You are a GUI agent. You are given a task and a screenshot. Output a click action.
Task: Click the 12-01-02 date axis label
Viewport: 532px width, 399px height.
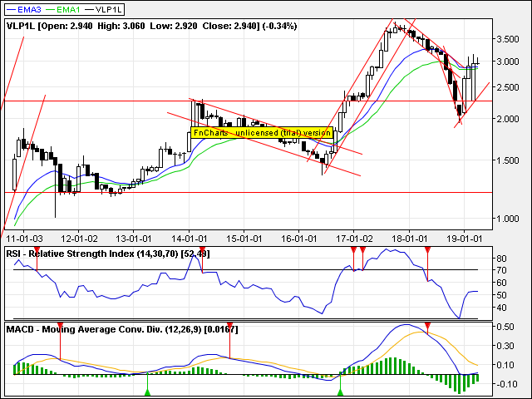[79, 239]
